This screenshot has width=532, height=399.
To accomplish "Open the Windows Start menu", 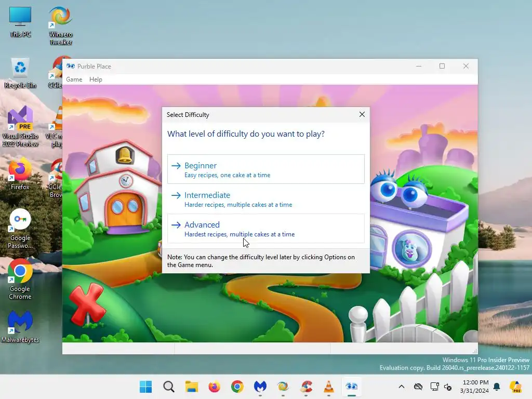I will point(146,387).
